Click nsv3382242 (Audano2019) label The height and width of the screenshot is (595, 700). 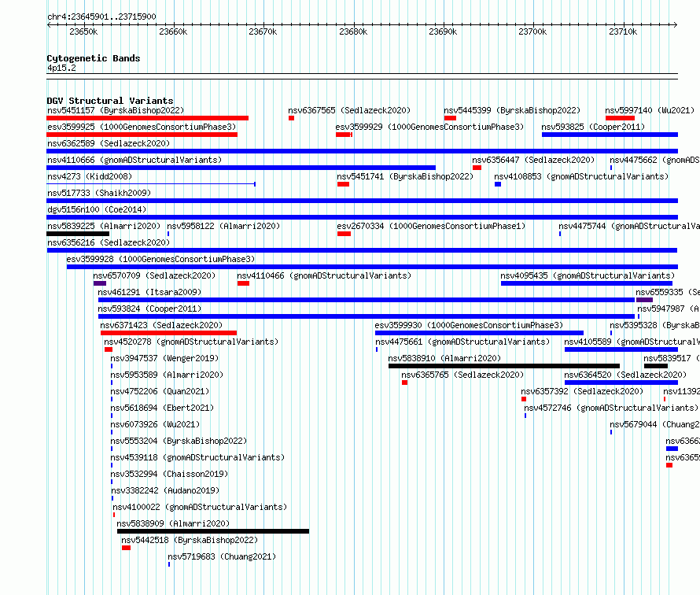[x=165, y=490]
